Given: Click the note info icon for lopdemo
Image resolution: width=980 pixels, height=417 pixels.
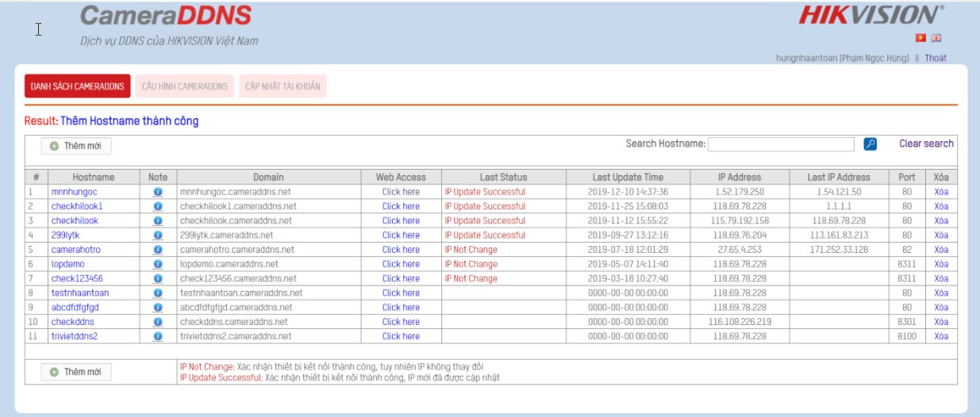Looking at the screenshot, I should click(x=157, y=264).
